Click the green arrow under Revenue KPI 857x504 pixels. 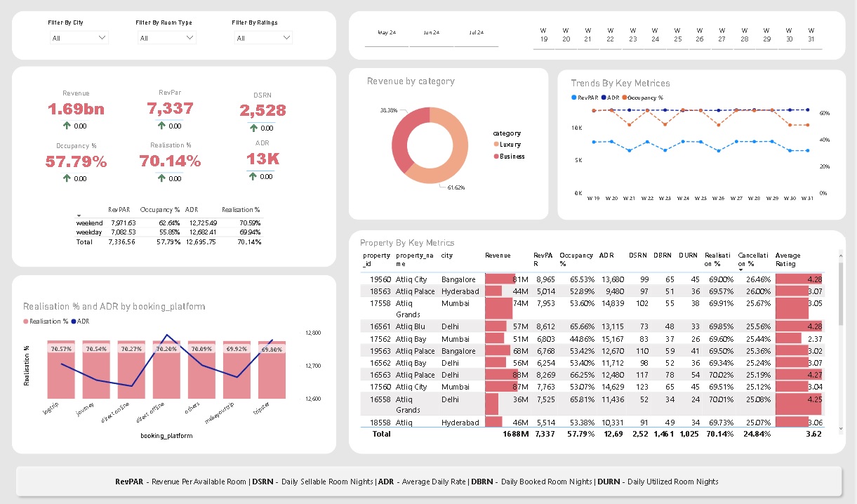click(67, 126)
